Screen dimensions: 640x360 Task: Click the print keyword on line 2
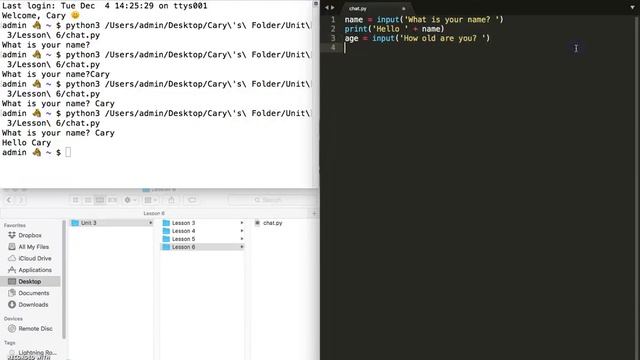356,29
